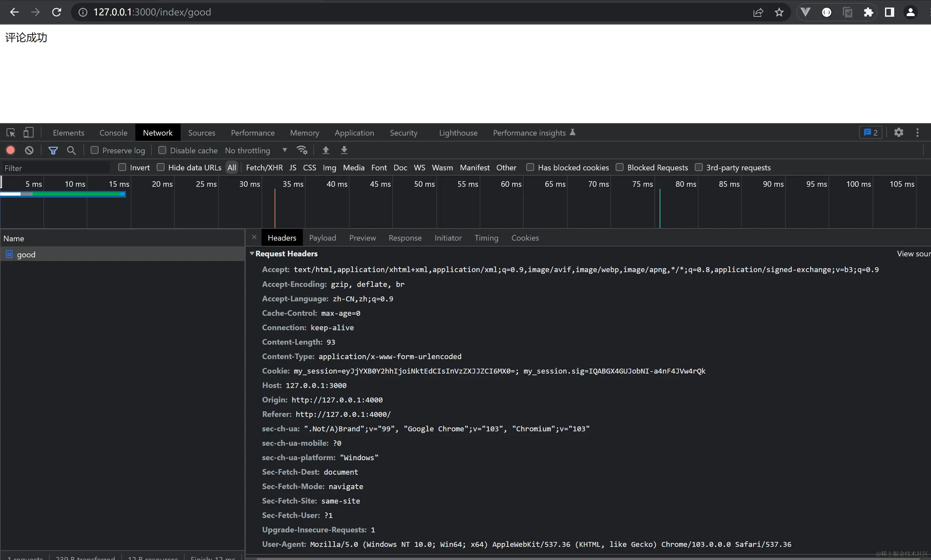The width and height of the screenshot is (931, 560).
Task: Clear the network log icon
Action: (x=29, y=150)
